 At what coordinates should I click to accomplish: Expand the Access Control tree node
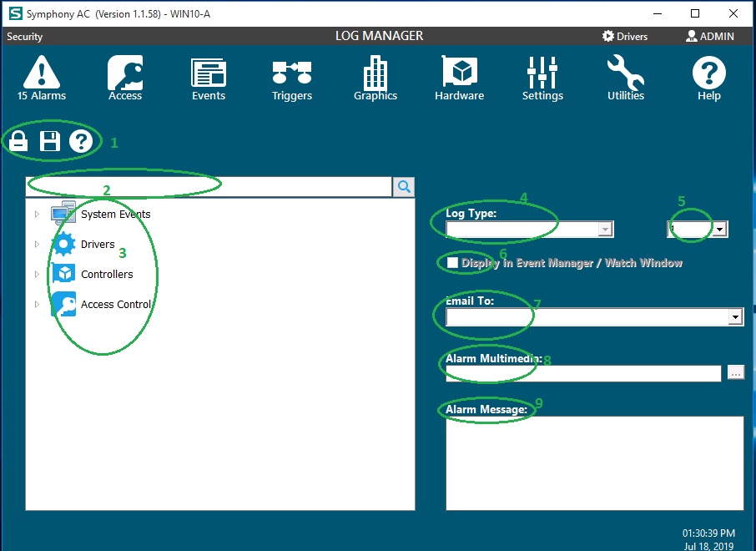(37, 305)
